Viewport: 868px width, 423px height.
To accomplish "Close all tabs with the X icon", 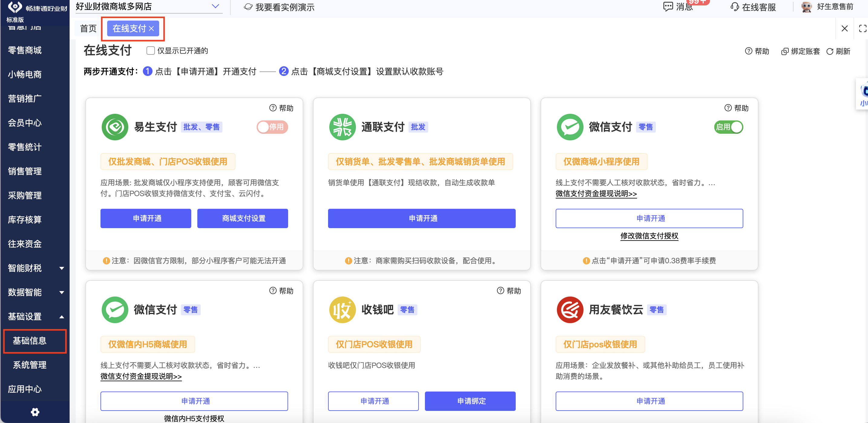I will click(x=844, y=28).
